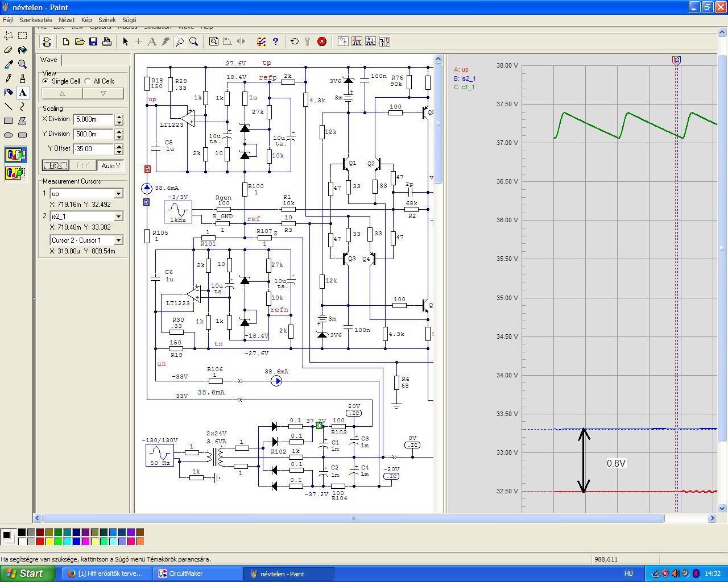
Task: Click the red stop simulation icon
Action: (x=322, y=41)
